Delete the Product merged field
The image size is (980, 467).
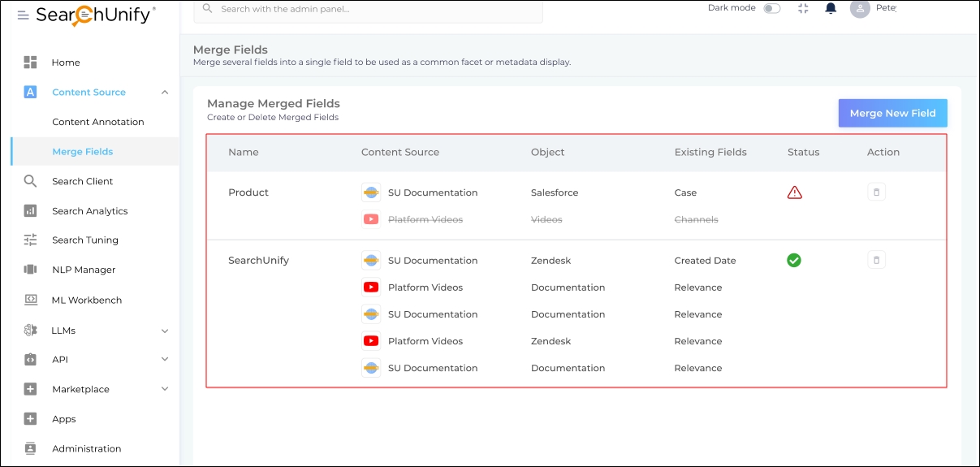click(876, 192)
